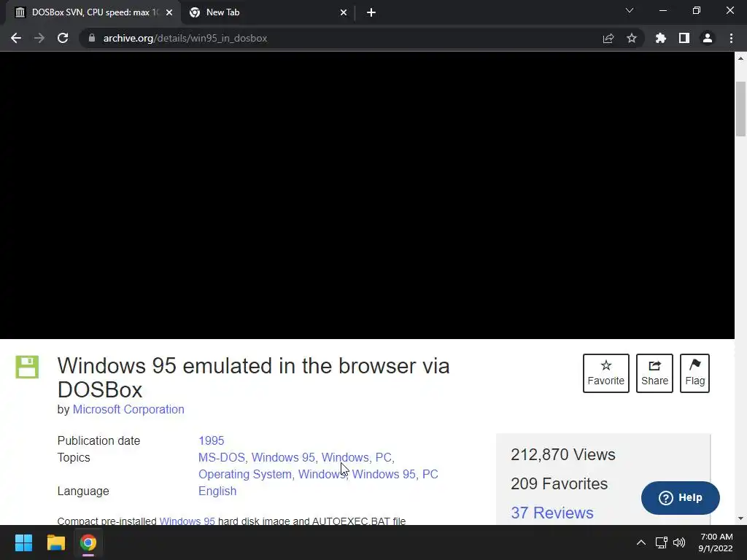Open File Explorer from taskbar
This screenshot has width=747, height=560.
tap(55, 542)
